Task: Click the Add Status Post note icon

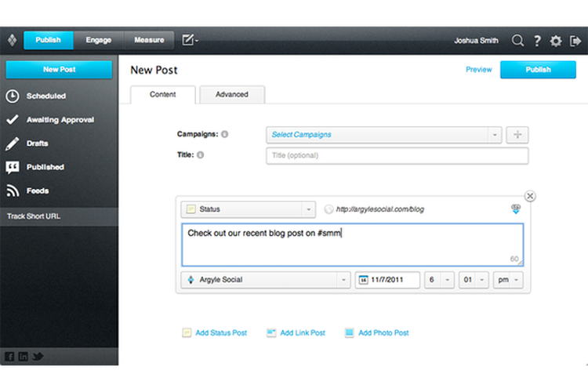Action: tap(187, 332)
